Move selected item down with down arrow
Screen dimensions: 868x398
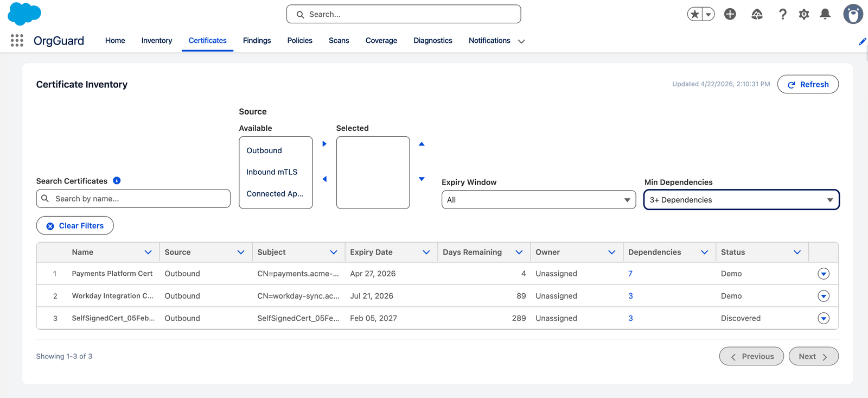click(422, 179)
